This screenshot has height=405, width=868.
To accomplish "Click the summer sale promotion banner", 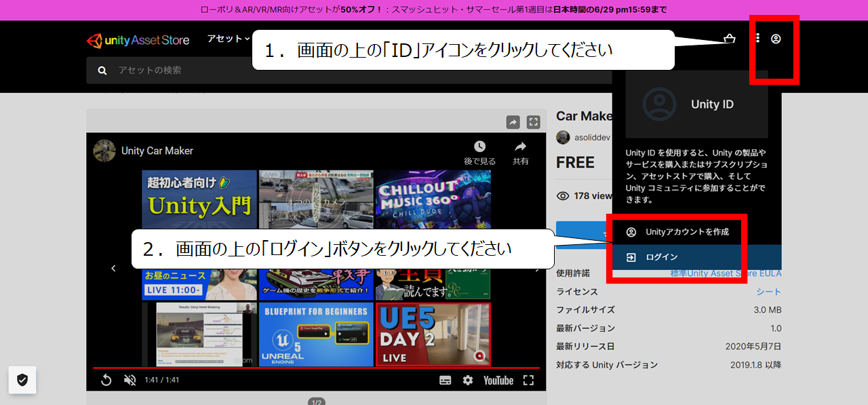I will (434, 9).
